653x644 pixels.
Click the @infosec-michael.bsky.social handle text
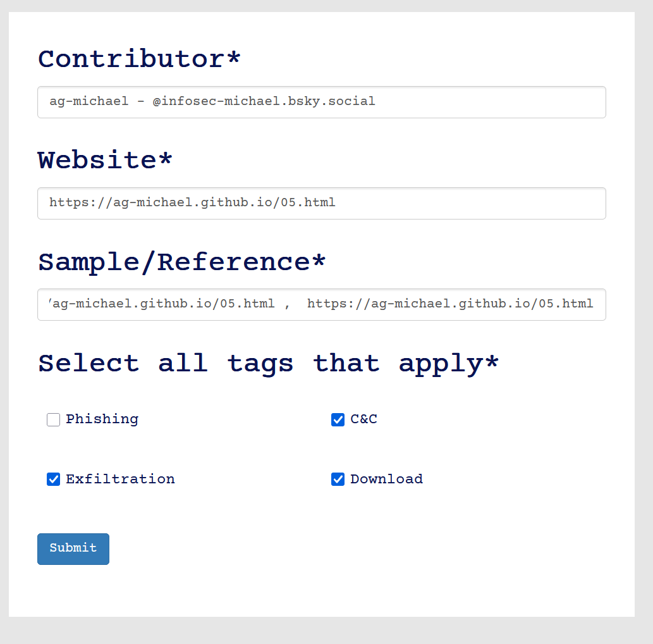click(264, 102)
